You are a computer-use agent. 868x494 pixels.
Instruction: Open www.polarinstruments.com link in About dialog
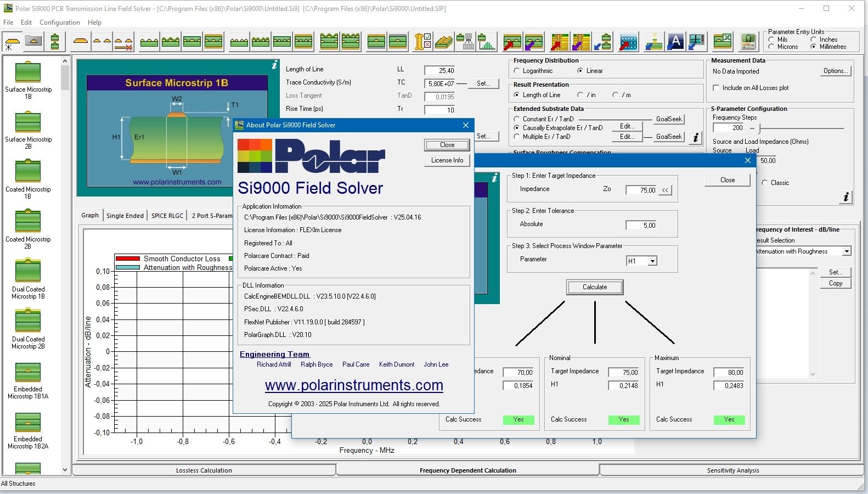354,385
